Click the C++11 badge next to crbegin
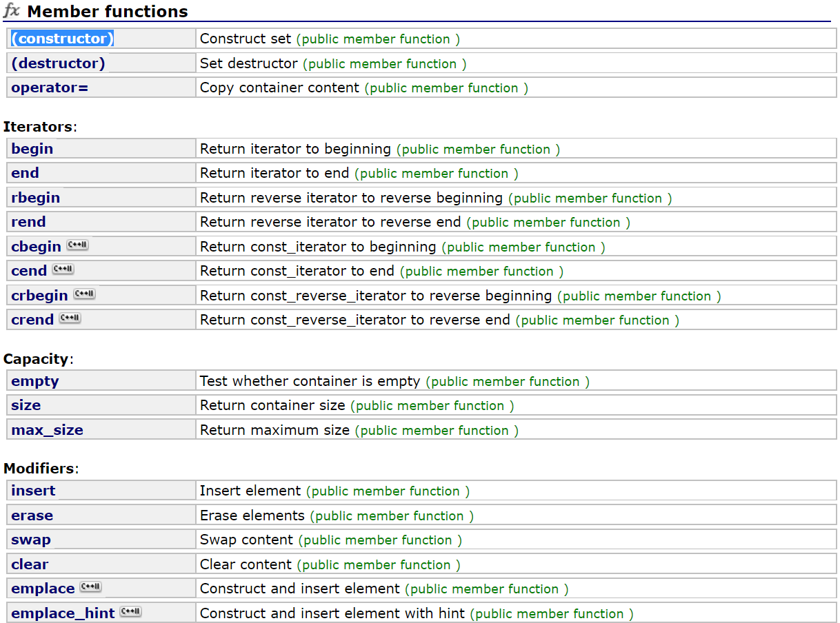Image resolution: width=840 pixels, height=623 pixels. [x=85, y=294]
